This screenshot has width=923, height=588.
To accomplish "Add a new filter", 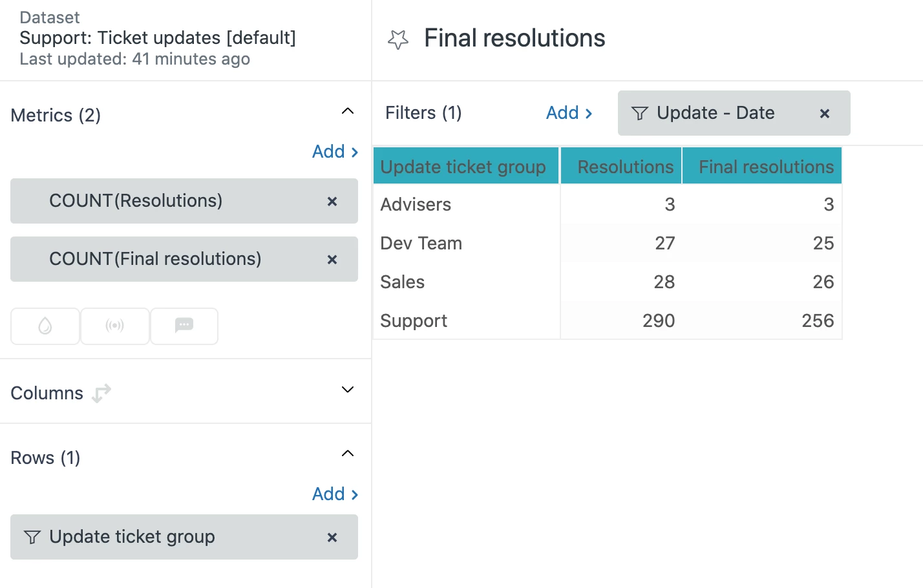I will point(569,113).
